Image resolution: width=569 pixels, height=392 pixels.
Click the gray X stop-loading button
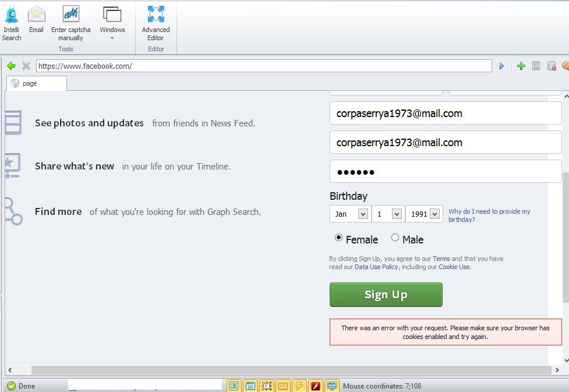coord(26,66)
